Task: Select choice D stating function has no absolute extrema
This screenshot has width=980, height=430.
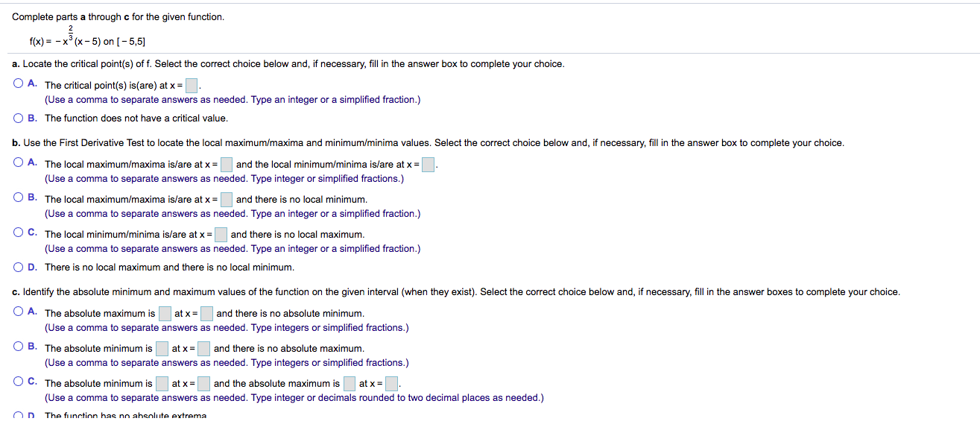Action: point(16,415)
